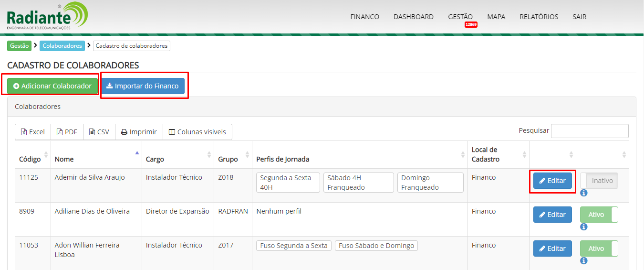
Task: Export table as PDF
Action: point(67,132)
